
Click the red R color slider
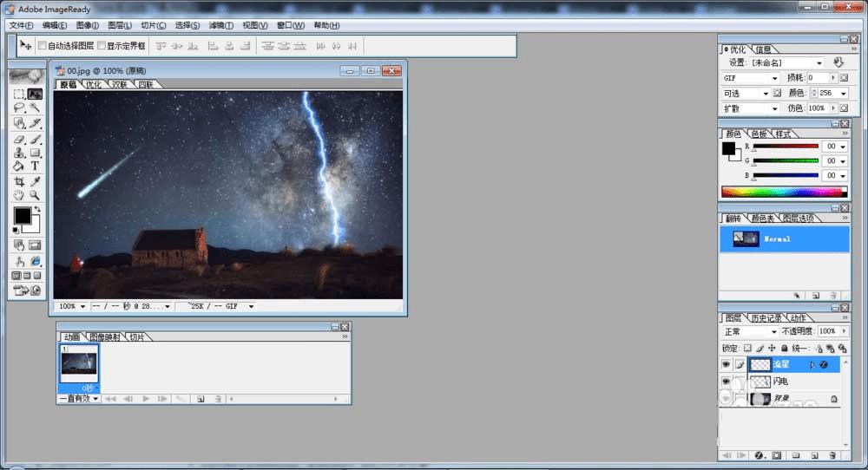click(785, 147)
